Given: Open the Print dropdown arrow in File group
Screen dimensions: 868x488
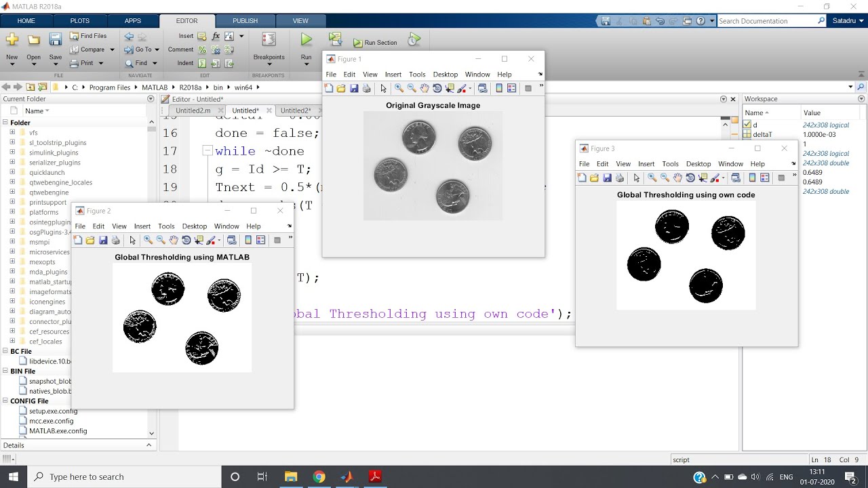Looking at the screenshot, I should (x=100, y=63).
